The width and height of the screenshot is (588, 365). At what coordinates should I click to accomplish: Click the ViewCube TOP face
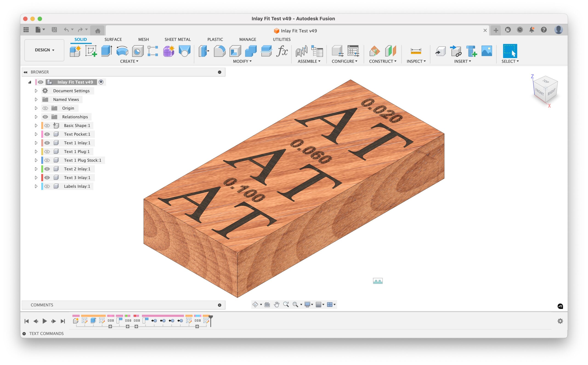click(x=546, y=82)
